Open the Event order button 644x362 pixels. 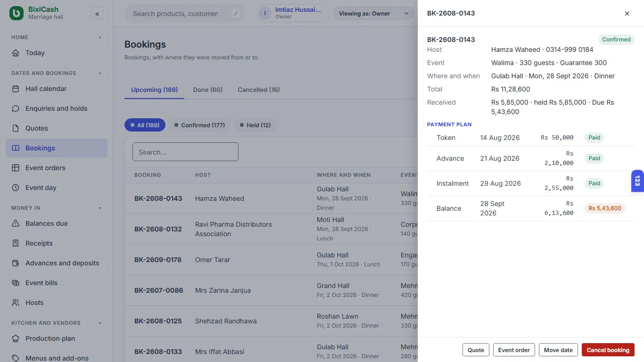coord(514,350)
